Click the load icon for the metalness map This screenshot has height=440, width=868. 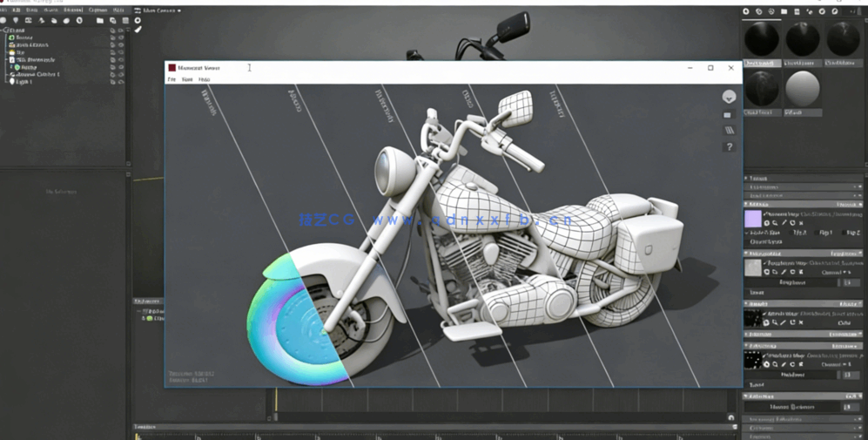pos(767,365)
